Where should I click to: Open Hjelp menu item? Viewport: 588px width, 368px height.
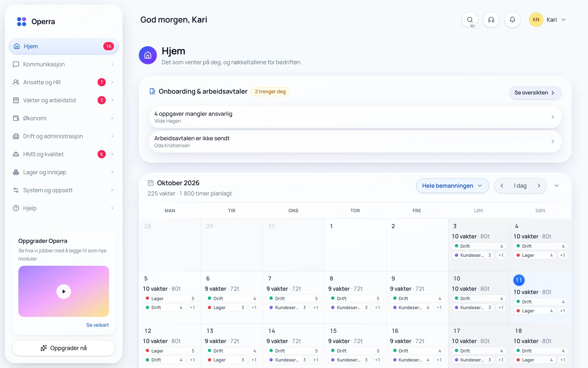64,208
